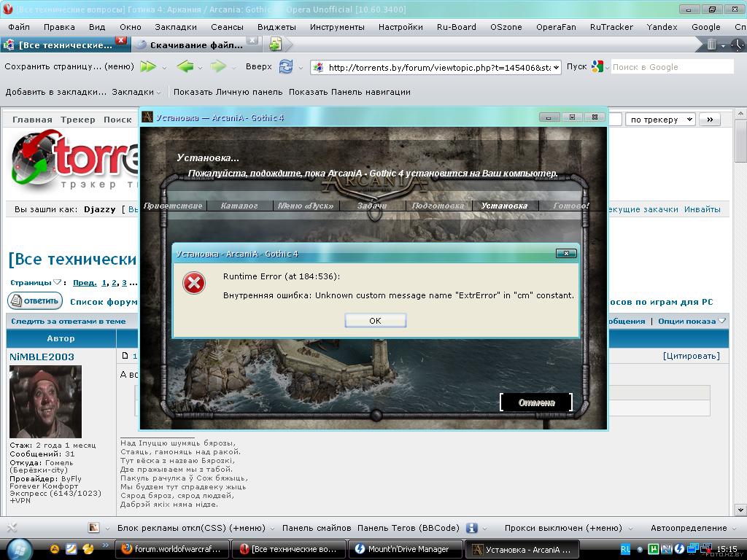Image resolution: width=747 pixels, height=560 pixels.
Task: Cancel installation with the Отмена button
Action: (536, 402)
